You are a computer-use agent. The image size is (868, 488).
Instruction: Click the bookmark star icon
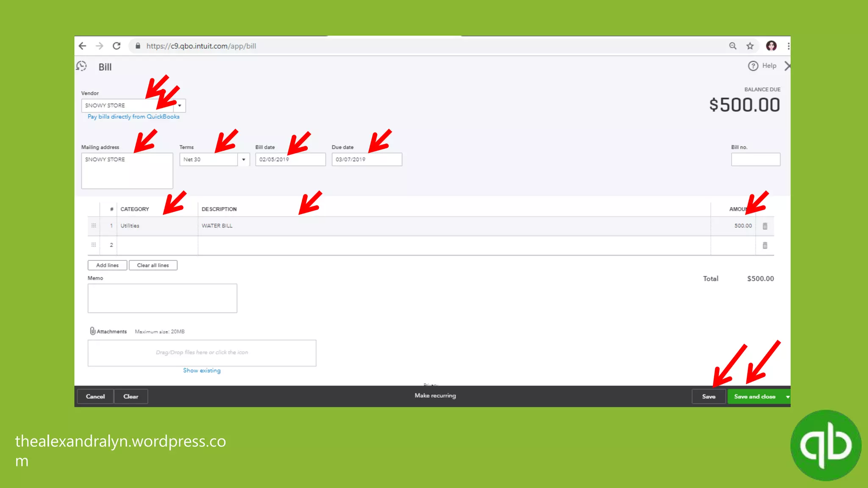(750, 46)
